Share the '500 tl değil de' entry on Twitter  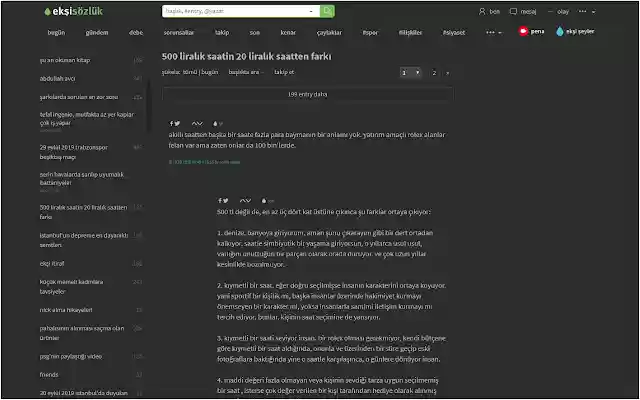pyautogui.click(x=225, y=201)
